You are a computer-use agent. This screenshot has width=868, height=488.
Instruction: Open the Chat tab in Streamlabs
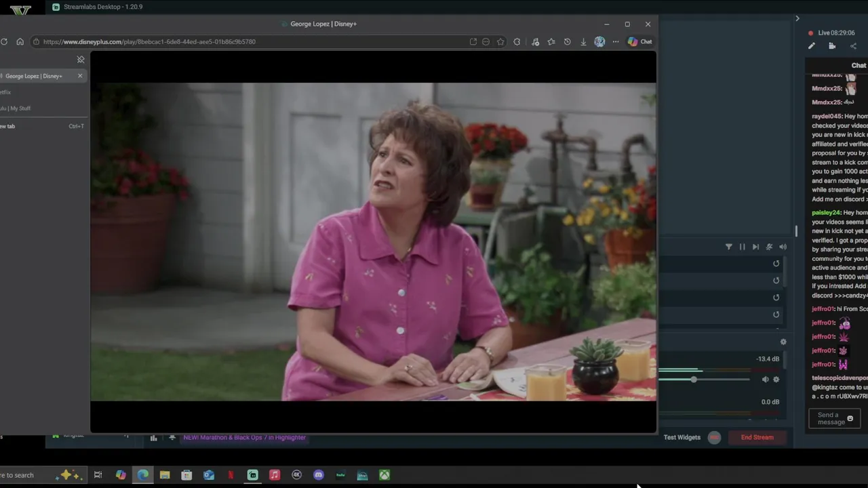coord(859,66)
